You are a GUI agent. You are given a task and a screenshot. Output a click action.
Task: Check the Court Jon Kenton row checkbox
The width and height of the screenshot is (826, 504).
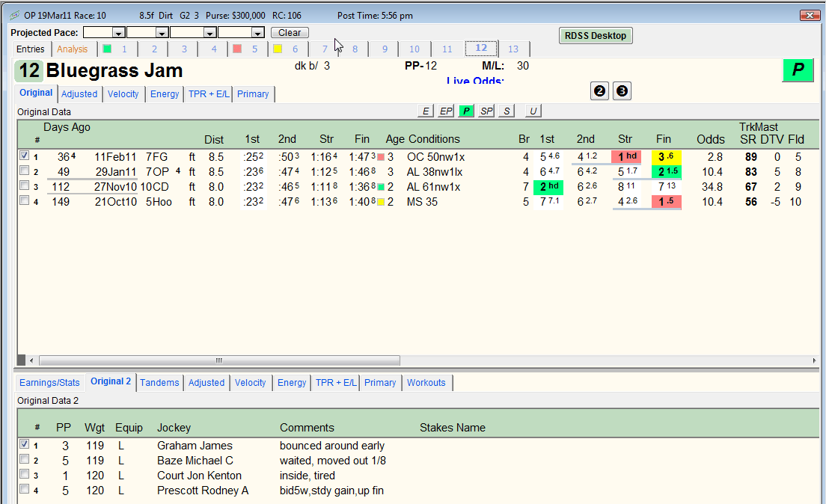(x=24, y=474)
